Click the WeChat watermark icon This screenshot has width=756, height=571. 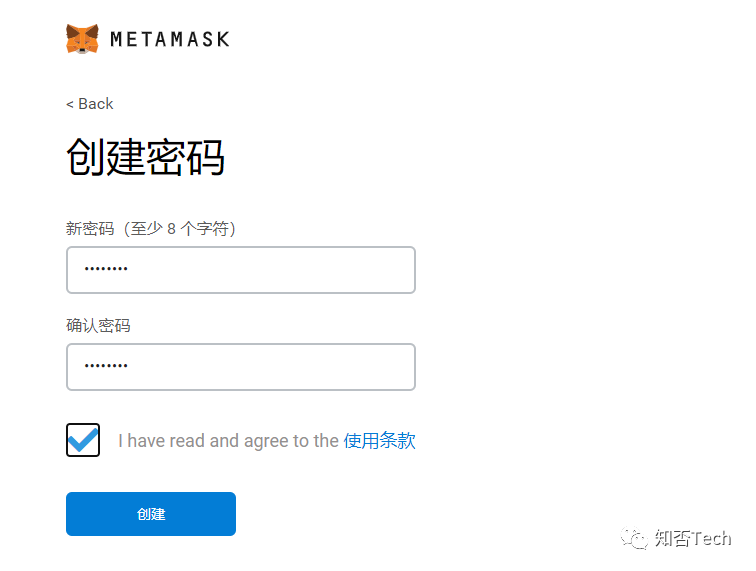pyautogui.click(x=634, y=539)
